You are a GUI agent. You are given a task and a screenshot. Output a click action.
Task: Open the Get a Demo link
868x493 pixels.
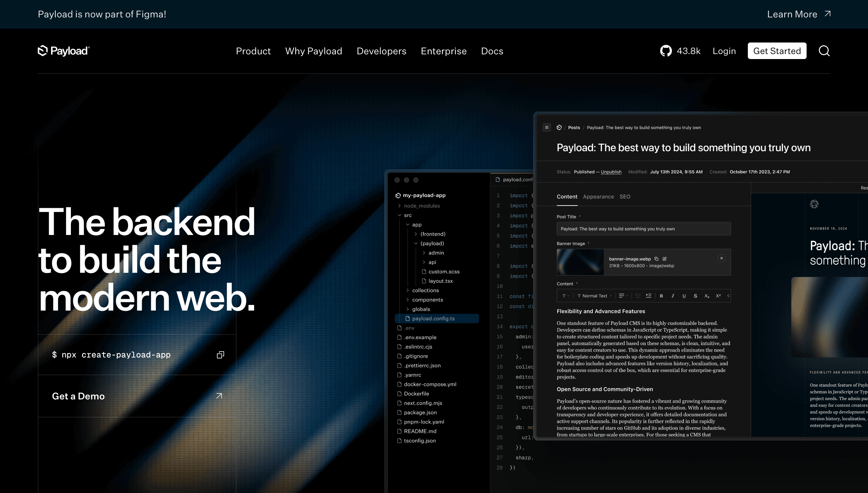click(137, 396)
